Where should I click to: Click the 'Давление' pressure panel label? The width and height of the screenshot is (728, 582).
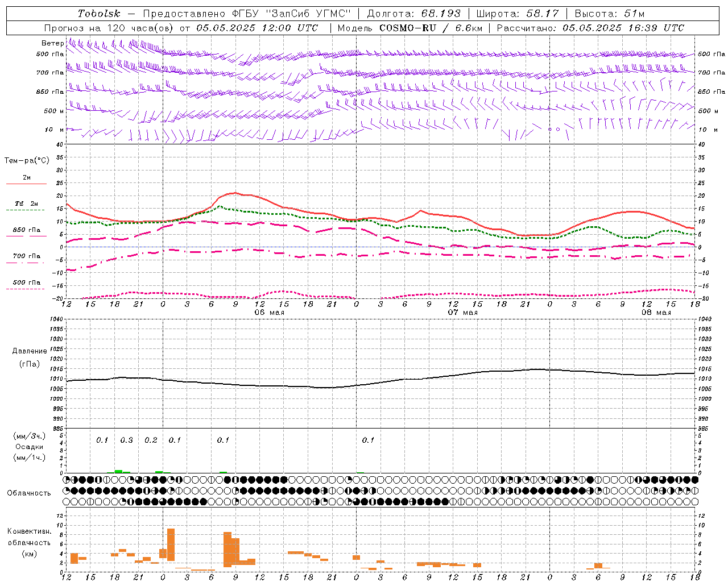30,351
